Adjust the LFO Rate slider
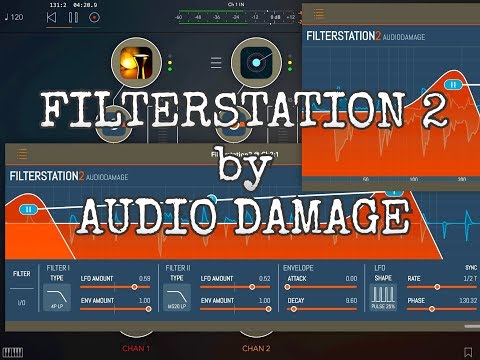 pyautogui.click(x=442, y=287)
